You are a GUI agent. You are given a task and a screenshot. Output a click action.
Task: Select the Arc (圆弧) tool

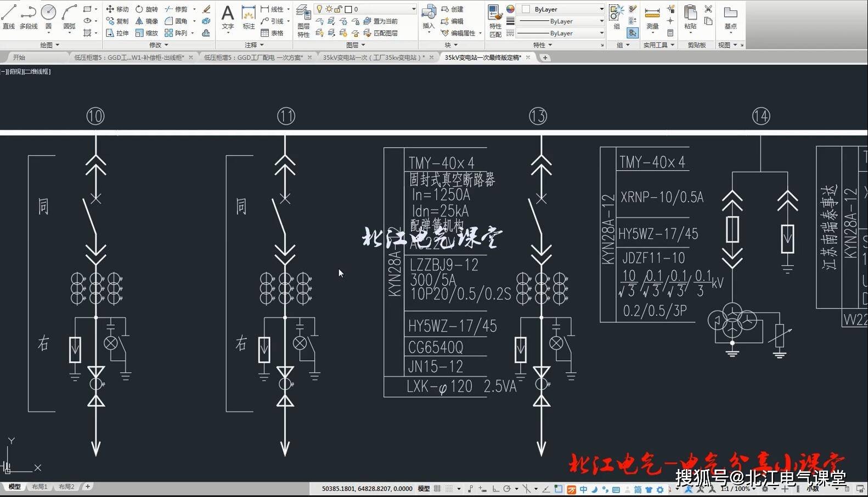tap(69, 16)
